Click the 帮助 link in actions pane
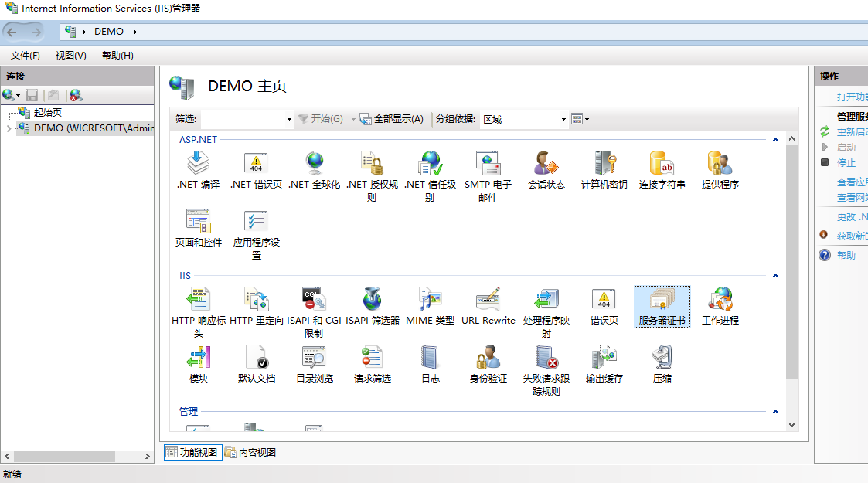The image size is (868, 483). click(846, 255)
